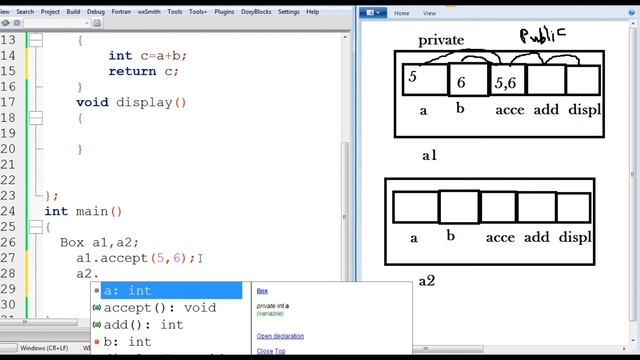Open the wxSmith menu
This screenshot has height=360, width=640.
coord(149,12)
